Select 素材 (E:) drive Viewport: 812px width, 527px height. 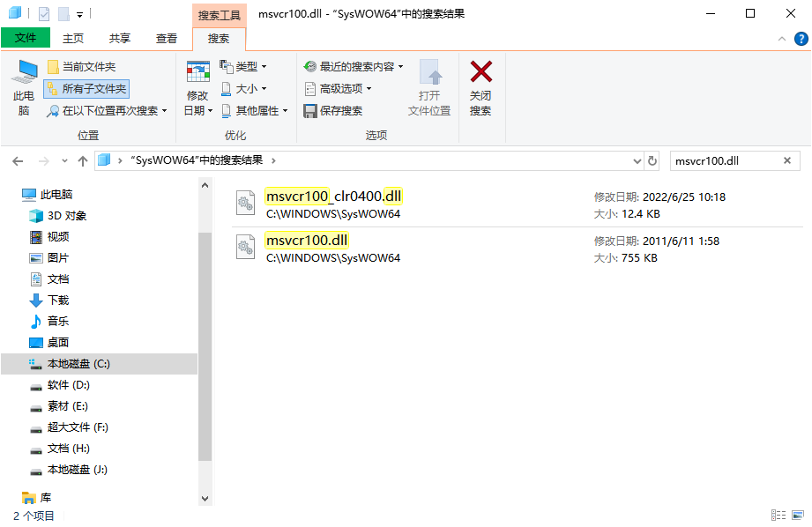point(59,406)
